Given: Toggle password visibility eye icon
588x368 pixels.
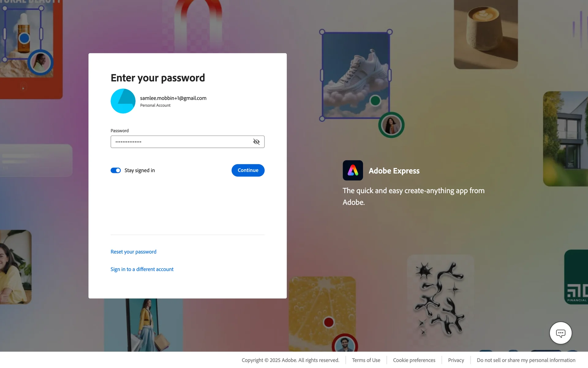Looking at the screenshot, I should click(x=256, y=142).
